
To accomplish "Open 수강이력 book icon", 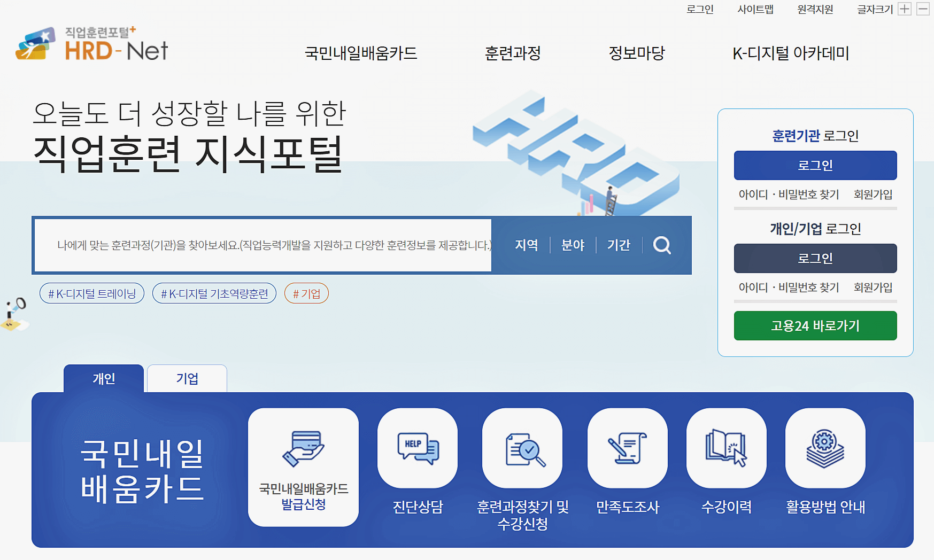I will tap(727, 448).
